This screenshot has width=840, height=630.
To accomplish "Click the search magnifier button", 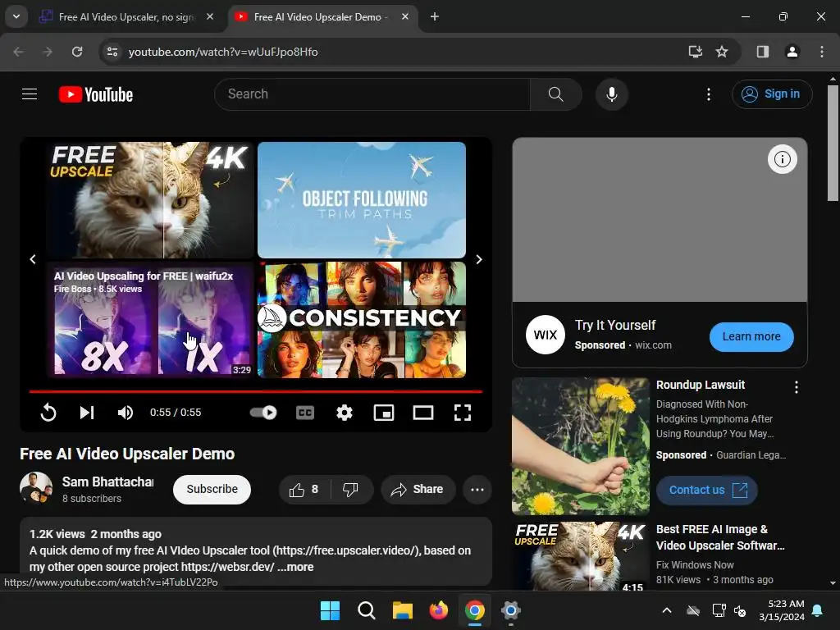I will pos(555,94).
